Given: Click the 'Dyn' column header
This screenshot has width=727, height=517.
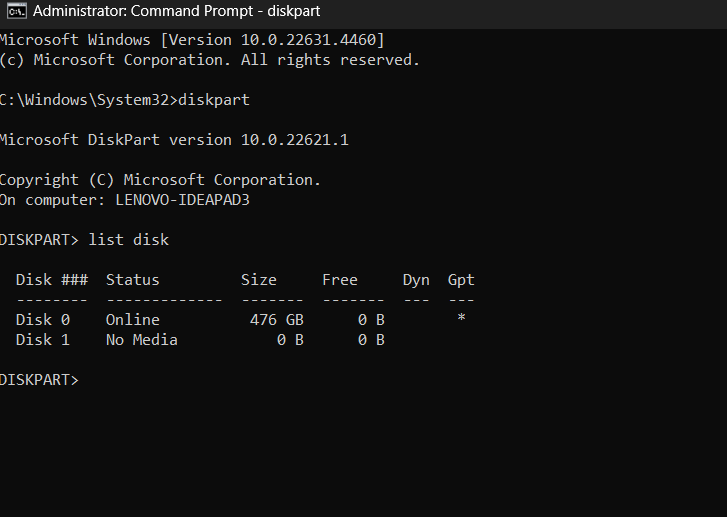Looking at the screenshot, I should click(416, 280).
